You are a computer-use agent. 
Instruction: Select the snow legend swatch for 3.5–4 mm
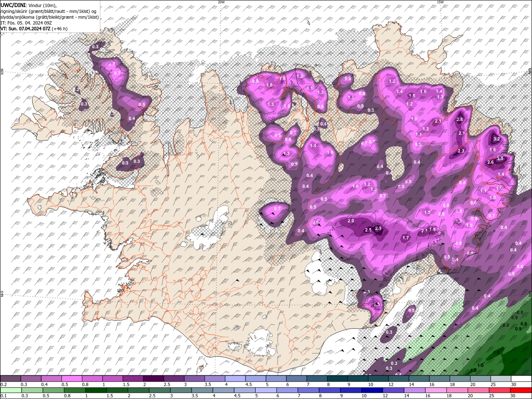click(215, 379)
